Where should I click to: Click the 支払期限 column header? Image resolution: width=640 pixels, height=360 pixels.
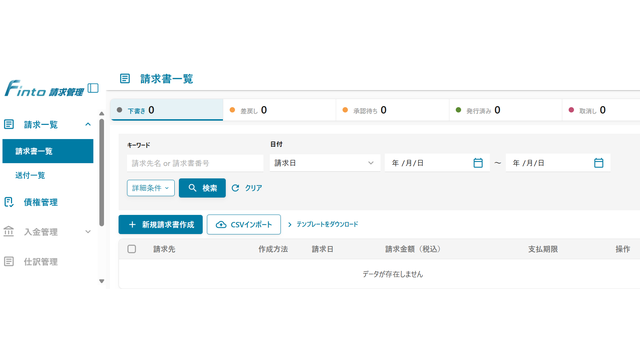pyautogui.click(x=543, y=249)
